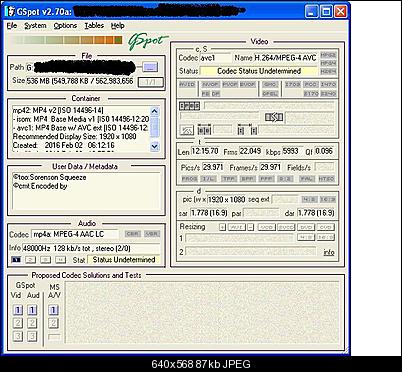Image resolution: width=402 pixels, height=372 pixels.
Task: Click the filmstrip icon with arrow
Action: pyautogui.click(x=274, y=117)
